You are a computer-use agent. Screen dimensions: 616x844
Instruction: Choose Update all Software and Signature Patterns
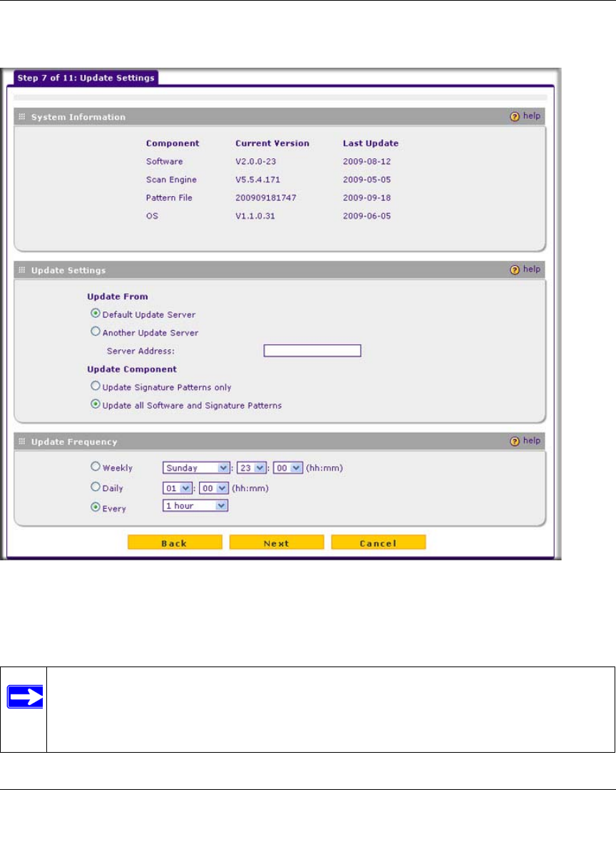[96, 404]
